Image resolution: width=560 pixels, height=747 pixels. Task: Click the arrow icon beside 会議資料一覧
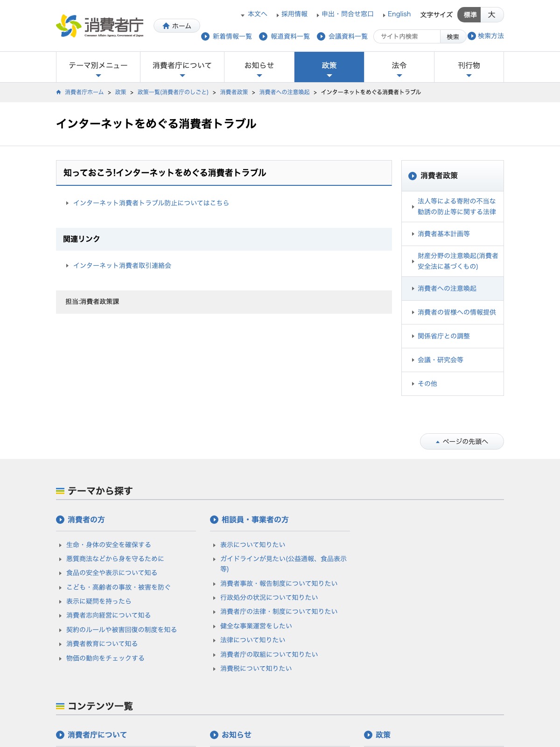tap(321, 36)
